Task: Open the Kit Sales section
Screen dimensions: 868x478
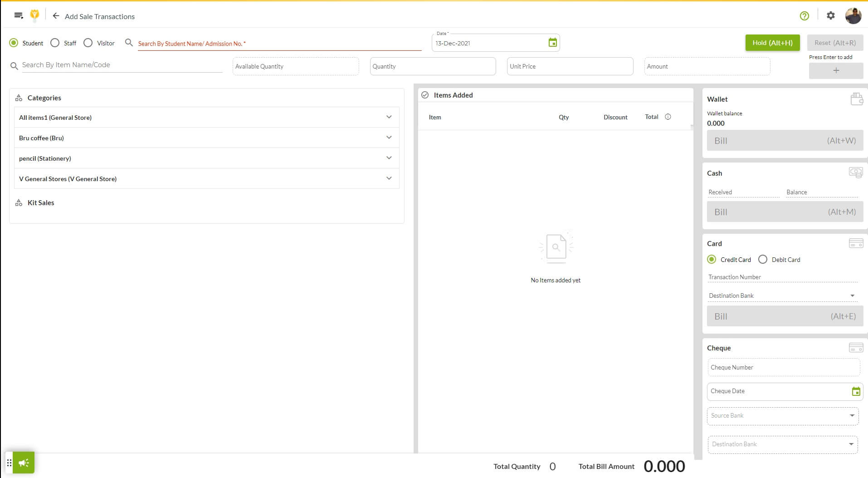Action: 41,203
